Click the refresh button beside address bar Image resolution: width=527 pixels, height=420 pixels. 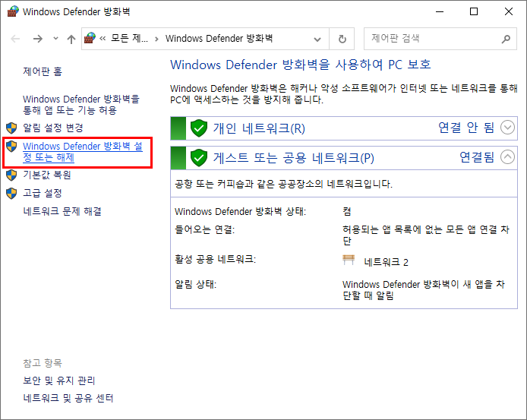point(342,39)
